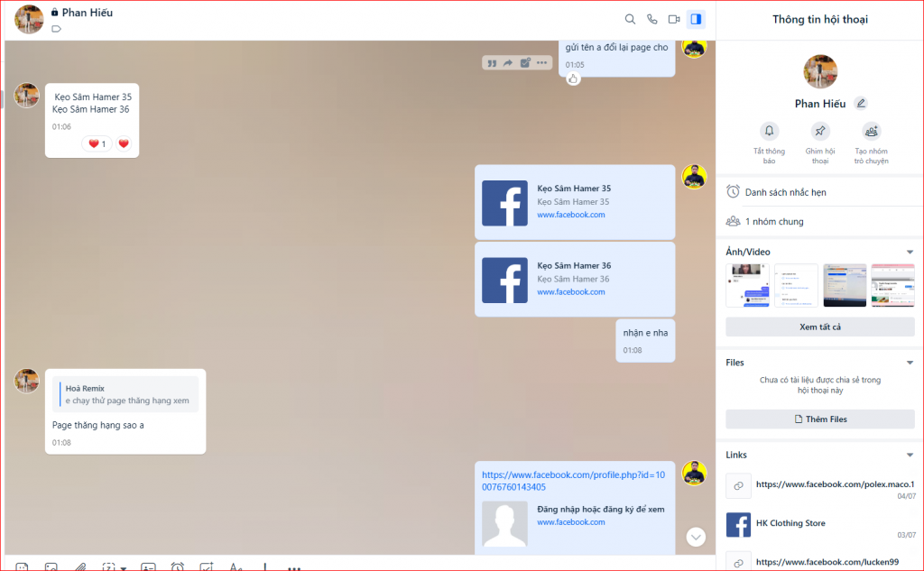The width and height of the screenshot is (924, 571).
Task: Search messages with the magnifier icon
Action: click(631, 19)
